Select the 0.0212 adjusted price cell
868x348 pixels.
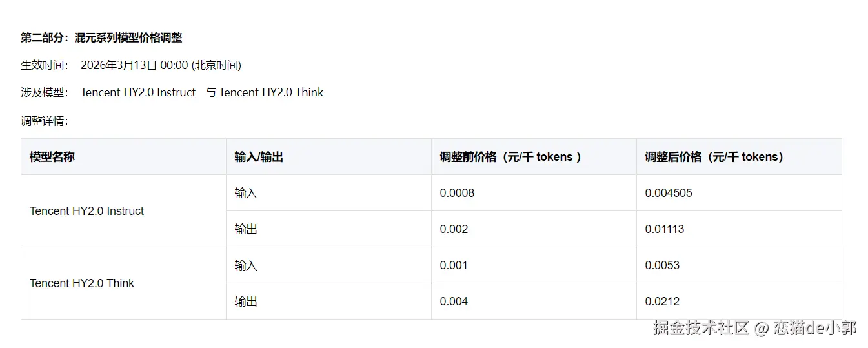pos(662,302)
